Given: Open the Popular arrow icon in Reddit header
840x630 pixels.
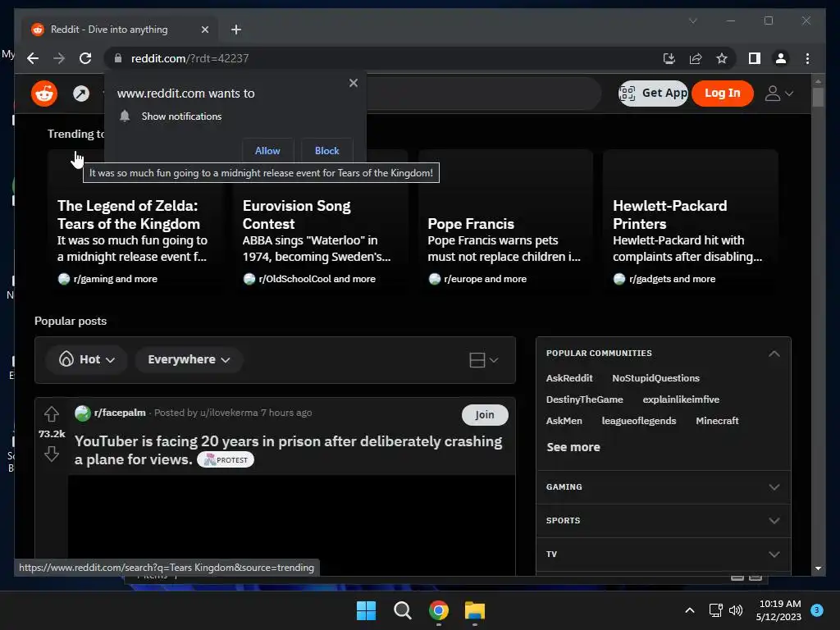Looking at the screenshot, I should click(x=81, y=94).
